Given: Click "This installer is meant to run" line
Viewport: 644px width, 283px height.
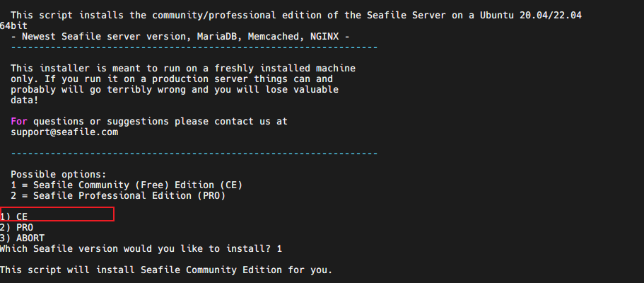Looking at the screenshot, I should click(x=183, y=69).
